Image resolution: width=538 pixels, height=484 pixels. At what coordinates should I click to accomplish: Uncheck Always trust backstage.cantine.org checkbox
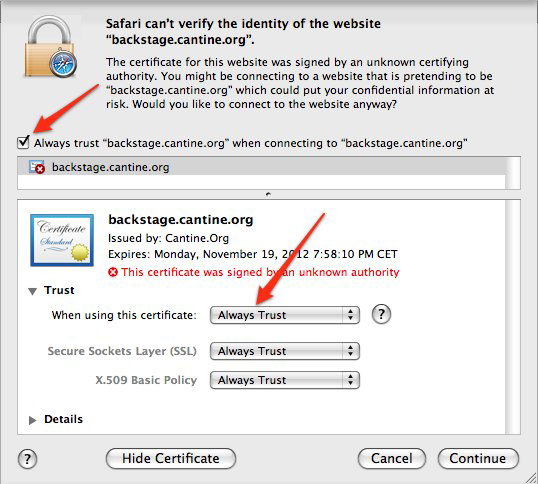pyautogui.click(x=23, y=142)
